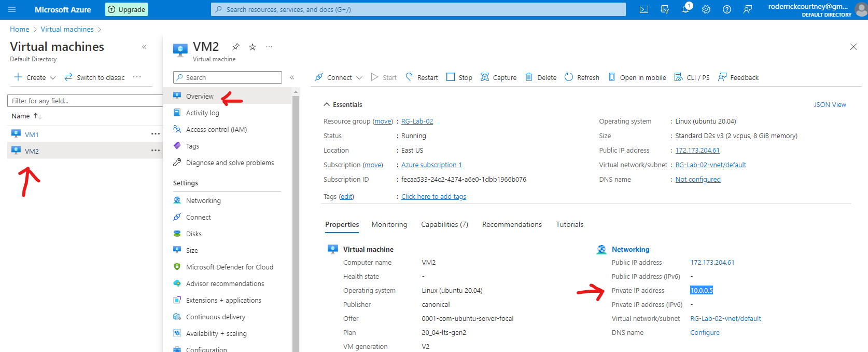Click the top search resources box
Viewport: 868px width, 352px height.
[x=418, y=9]
